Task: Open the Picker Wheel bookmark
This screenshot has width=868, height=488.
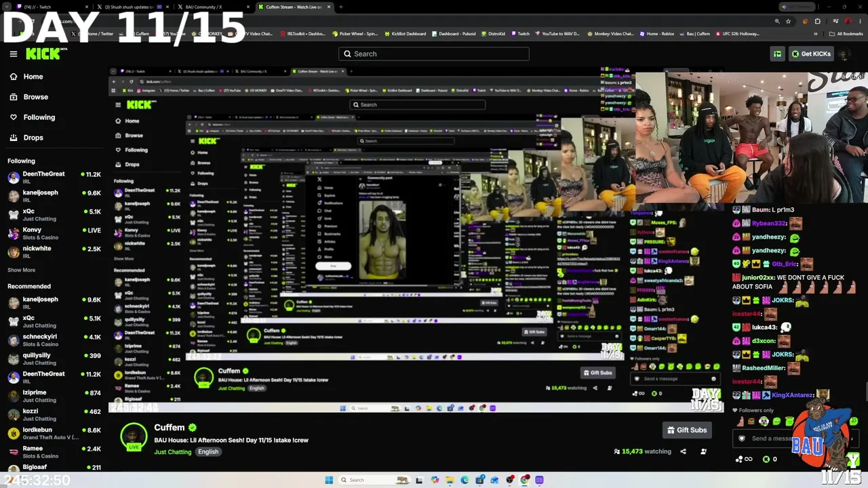Action: (x=355, y=33)
